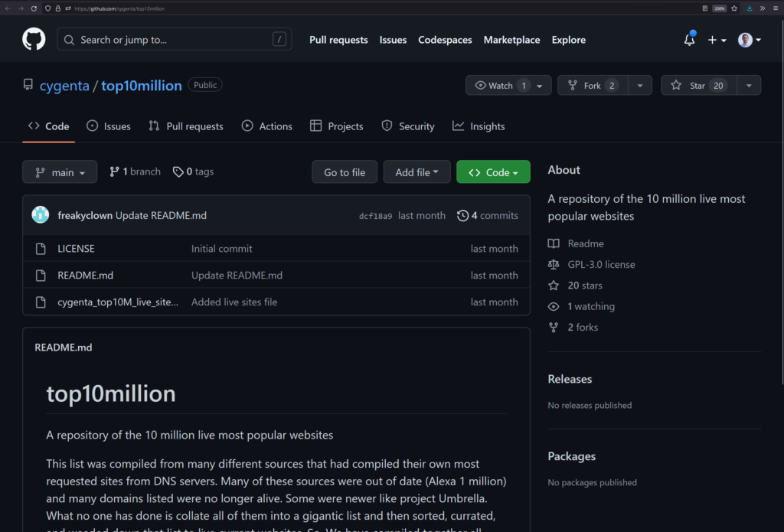Click the Go to file button

click(x=345, y=172)
